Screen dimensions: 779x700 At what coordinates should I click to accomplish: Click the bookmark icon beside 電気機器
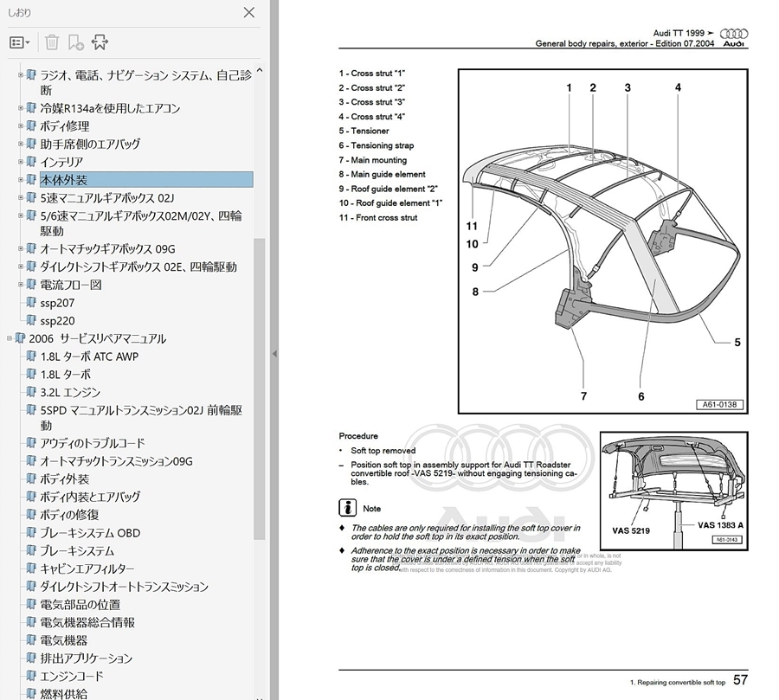[x=31, y=639]
